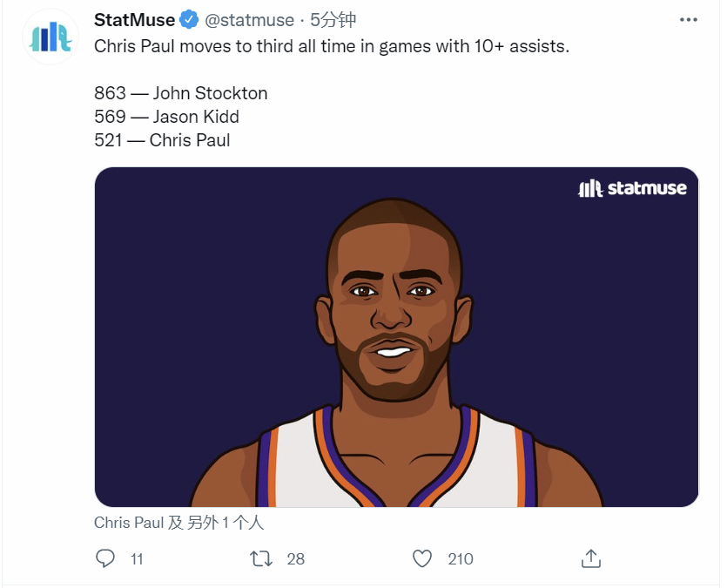Click the share upload icon
727x588 pixels.
coord(591,558)
